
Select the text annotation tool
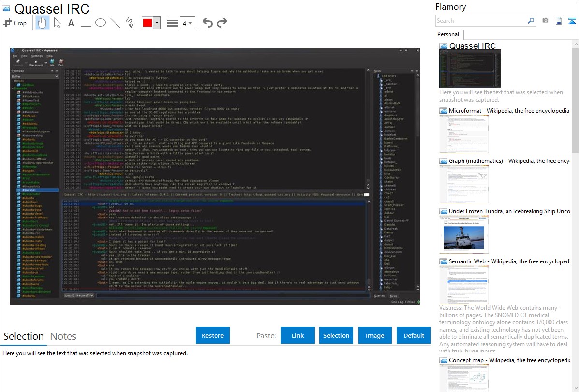(x=71, y=23)
